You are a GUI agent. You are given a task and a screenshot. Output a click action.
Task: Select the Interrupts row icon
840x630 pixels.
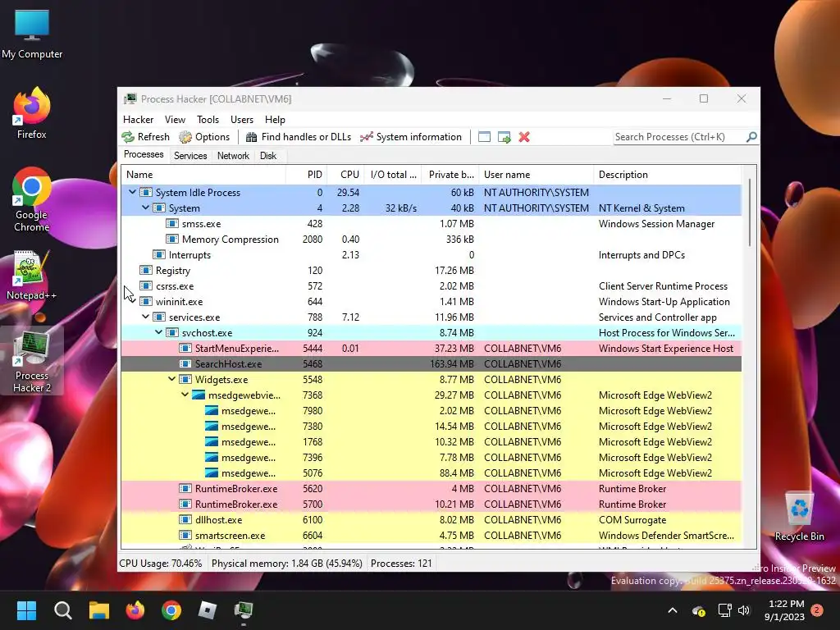[x=159, y=254]
